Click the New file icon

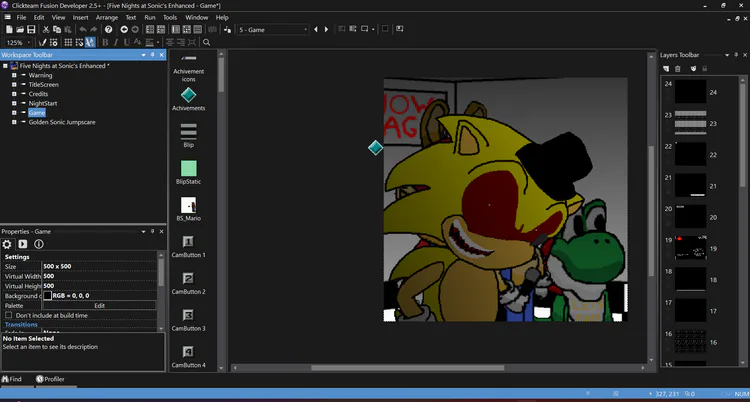(9, 30)
